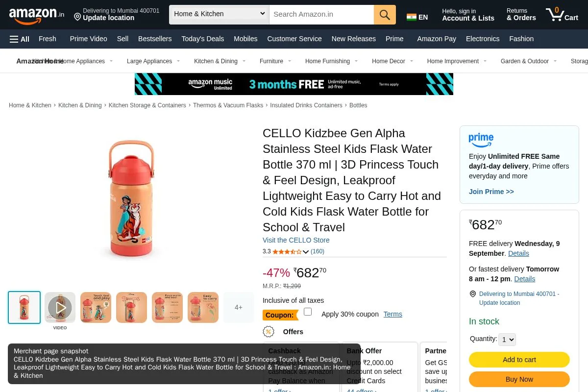This screenshot has width=588, height=392.
Task: Click the Offers percent badge icon
Action: [269, 332]
